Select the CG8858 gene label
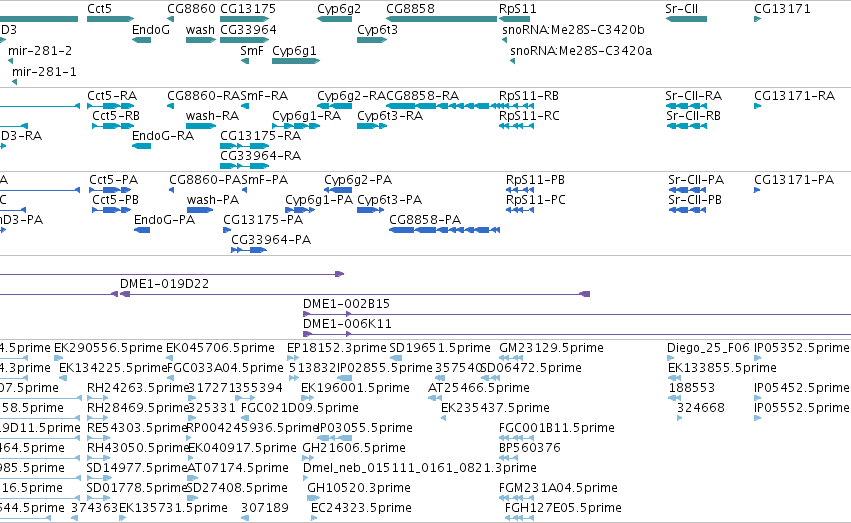The width and height of the screenshot is (851, 523). 410,9
